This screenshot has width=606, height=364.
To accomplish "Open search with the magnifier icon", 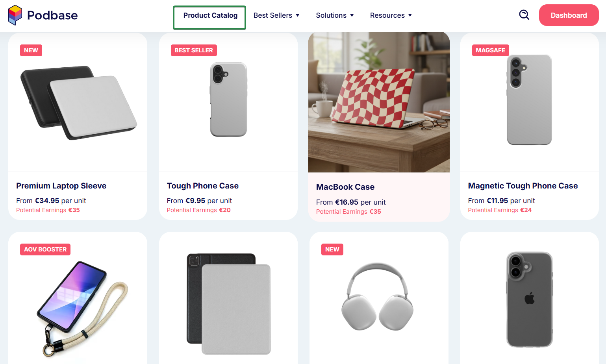I will click(524, 15).
